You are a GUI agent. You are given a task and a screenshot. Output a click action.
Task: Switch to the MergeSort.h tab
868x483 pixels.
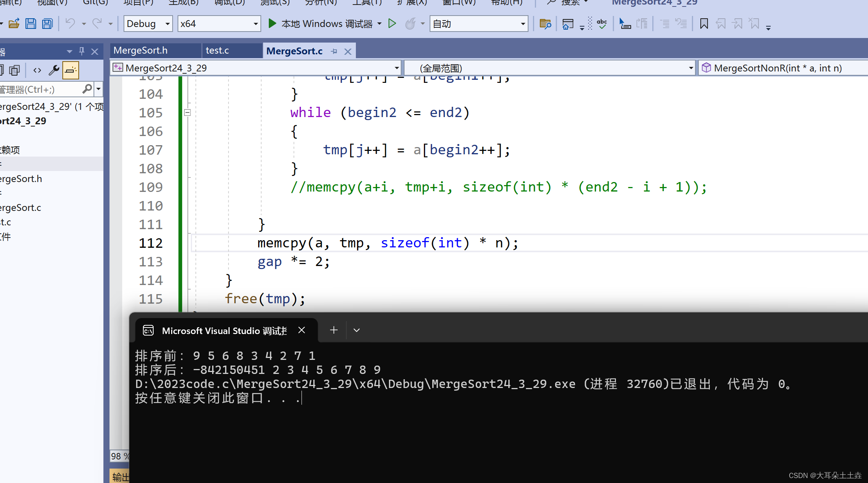[141, 51]
